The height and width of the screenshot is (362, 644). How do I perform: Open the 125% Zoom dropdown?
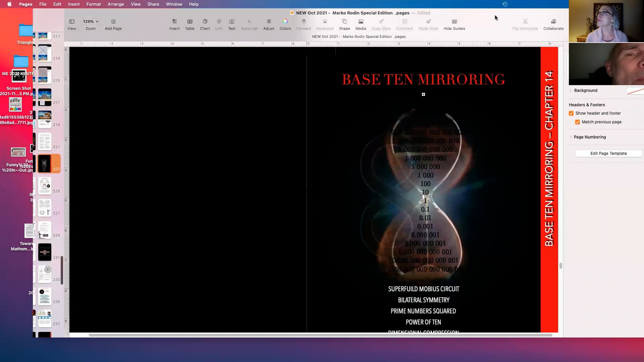click(x=90, y=21)
